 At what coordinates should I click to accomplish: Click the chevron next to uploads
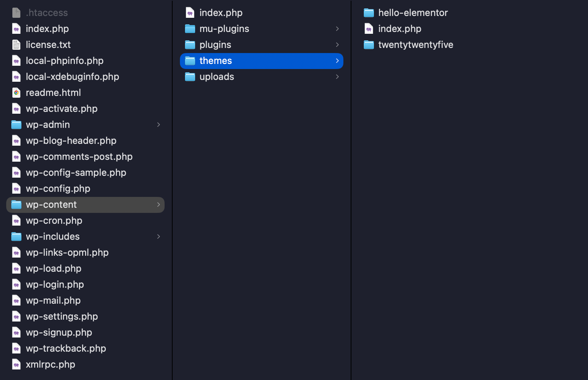pos(337,77)
